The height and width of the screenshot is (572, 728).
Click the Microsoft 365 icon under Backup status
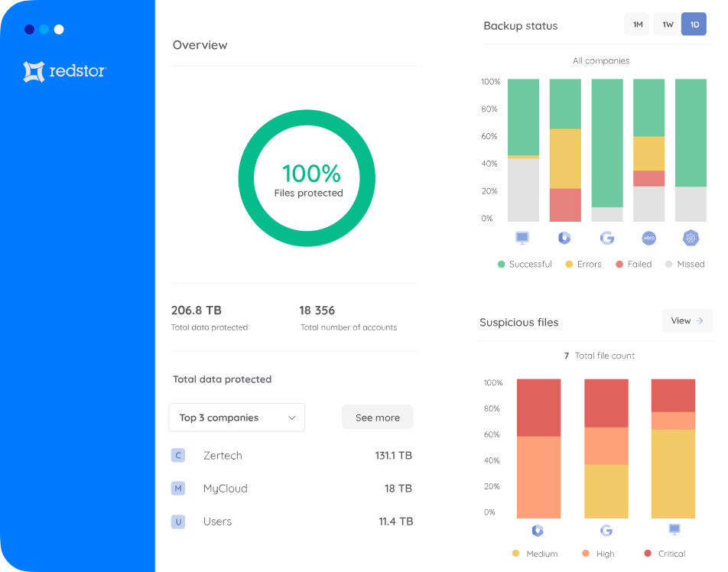[x=564, y=238]
